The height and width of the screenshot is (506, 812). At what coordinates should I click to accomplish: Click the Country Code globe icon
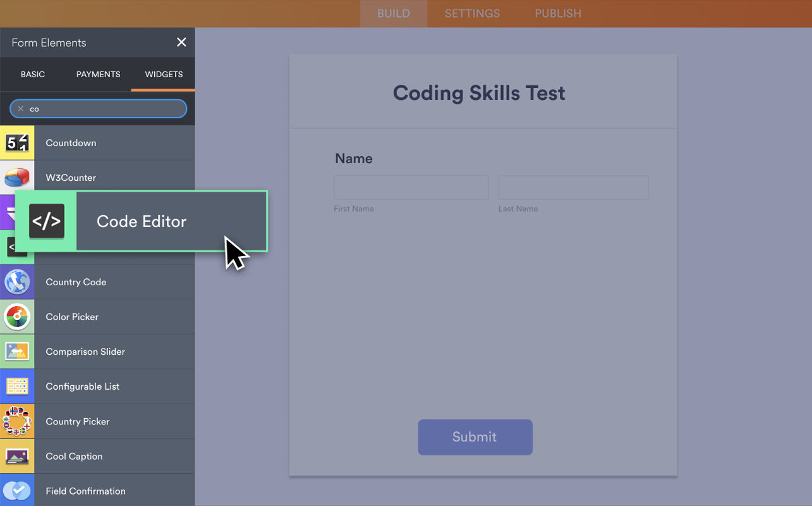coord(17,281)
